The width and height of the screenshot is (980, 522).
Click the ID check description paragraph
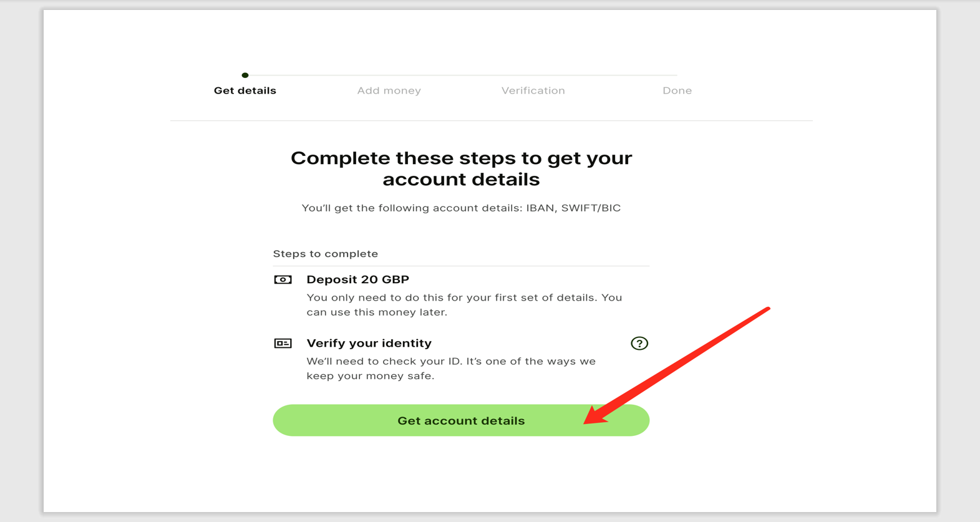pos(450,369)
